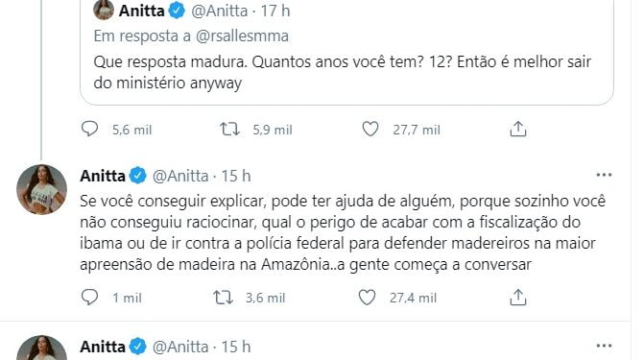The image size is (644, 360).
Task: Like the tweet with 27,7 mil likes
Action: pyautogui.click(x=370, y=130)
